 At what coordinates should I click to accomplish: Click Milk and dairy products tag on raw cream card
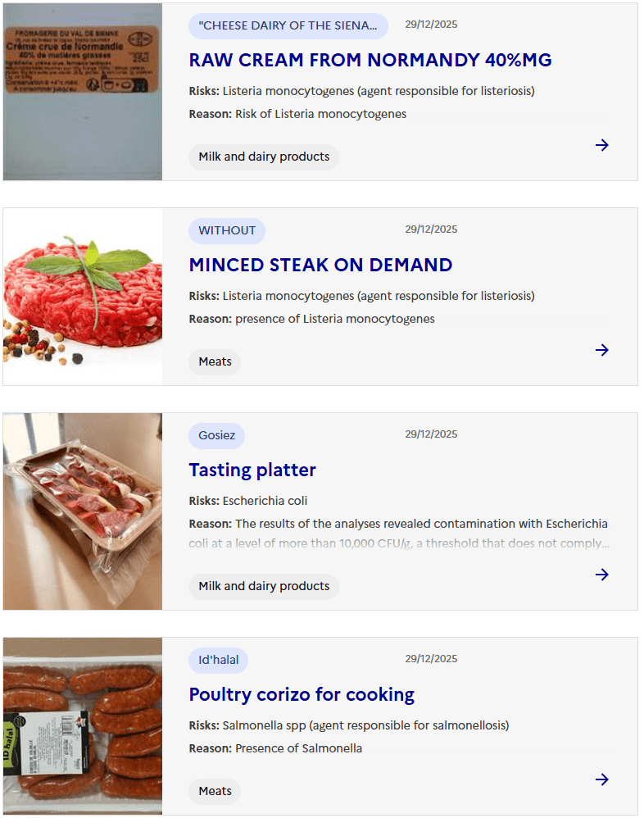point(264,157)
